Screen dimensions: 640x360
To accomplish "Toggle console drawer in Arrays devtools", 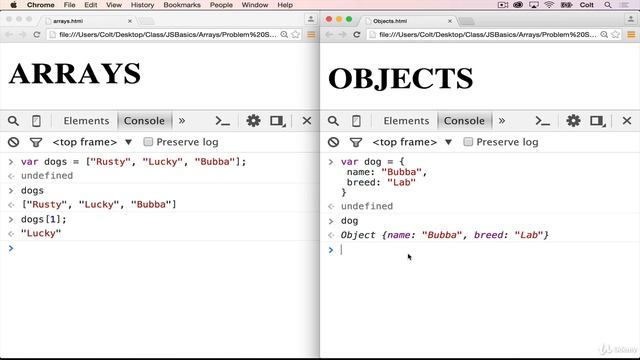I will tap(222, 121).
